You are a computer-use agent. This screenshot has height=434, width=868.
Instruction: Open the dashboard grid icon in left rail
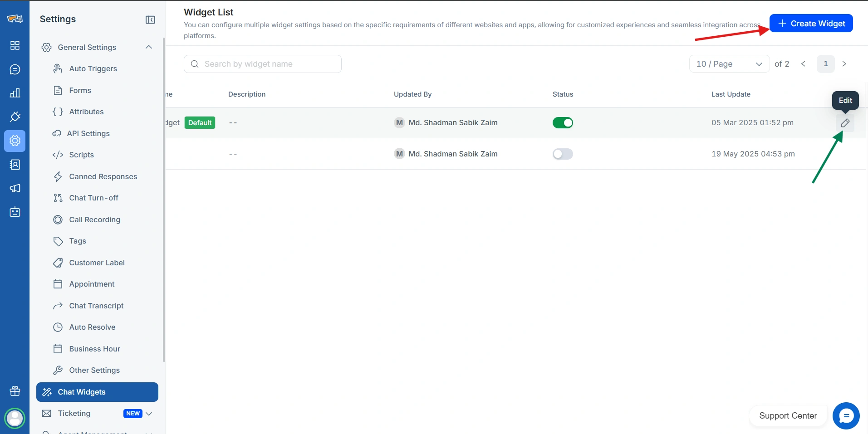(x=15, y=45)
